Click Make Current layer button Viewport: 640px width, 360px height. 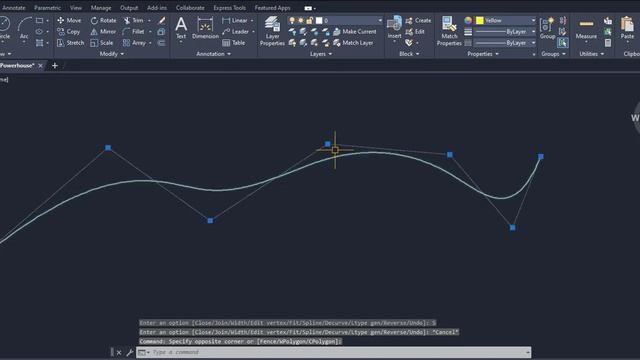354,31
